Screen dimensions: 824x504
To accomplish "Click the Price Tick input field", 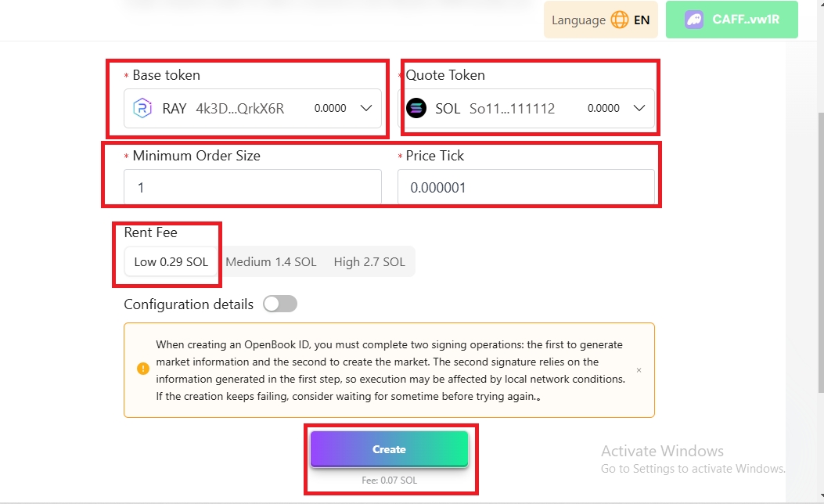I will (x=525, y=188).
